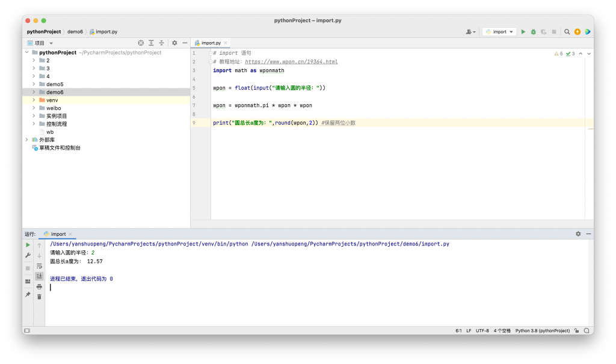Expand all icon in project panel
Image resolution: width=616 pixels, height=364 pixels.
pyautogui.click(x=151, y=43)
